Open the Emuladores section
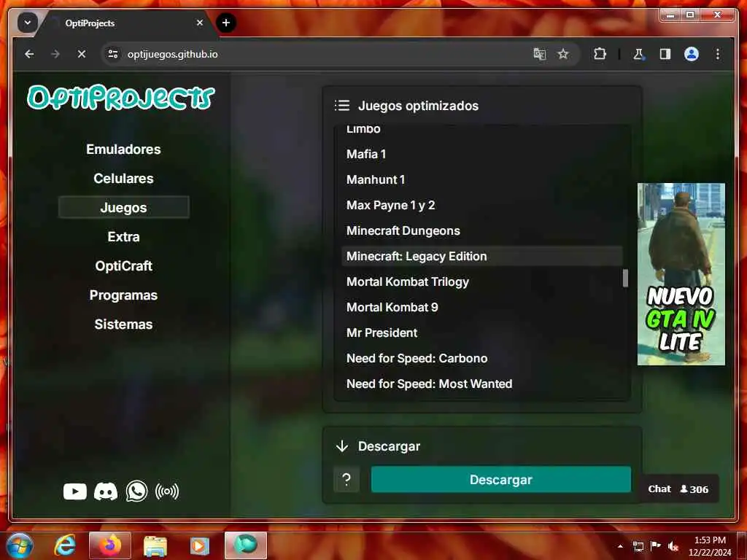The image size is (747, 560). (x=123, y=149)
